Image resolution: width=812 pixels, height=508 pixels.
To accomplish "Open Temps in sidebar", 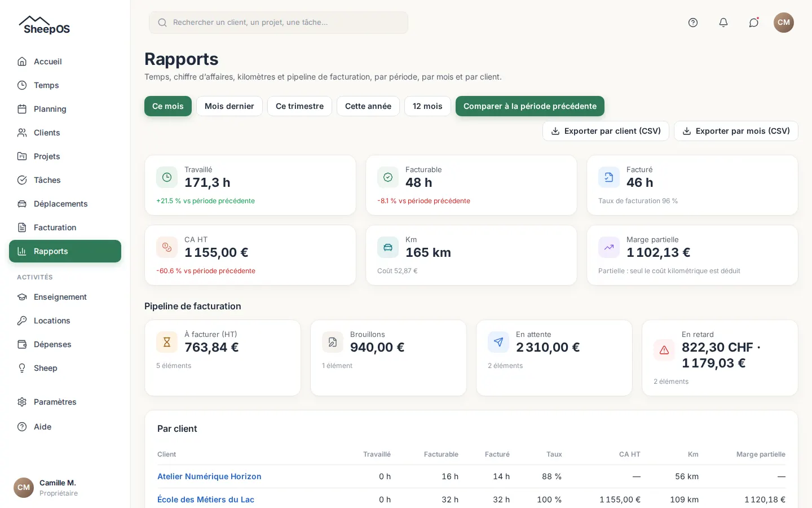I will [x=65, y=85].
